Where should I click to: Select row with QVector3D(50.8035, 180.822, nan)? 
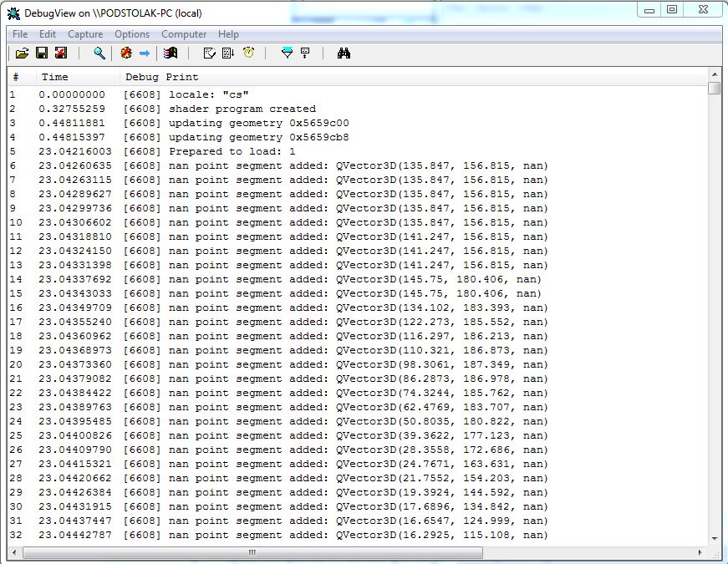(358, 421)
